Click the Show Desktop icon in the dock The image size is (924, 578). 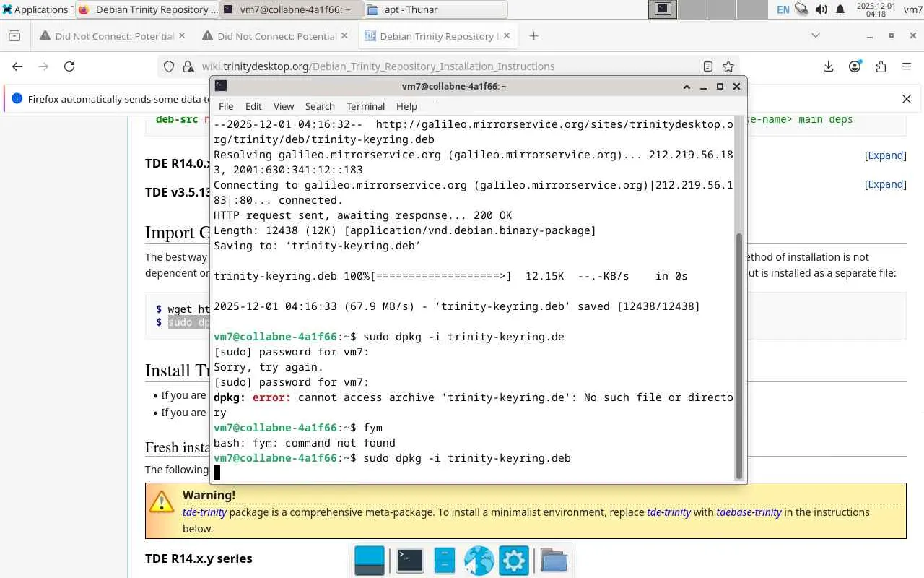pyautogui.click(x=370, y=561)
